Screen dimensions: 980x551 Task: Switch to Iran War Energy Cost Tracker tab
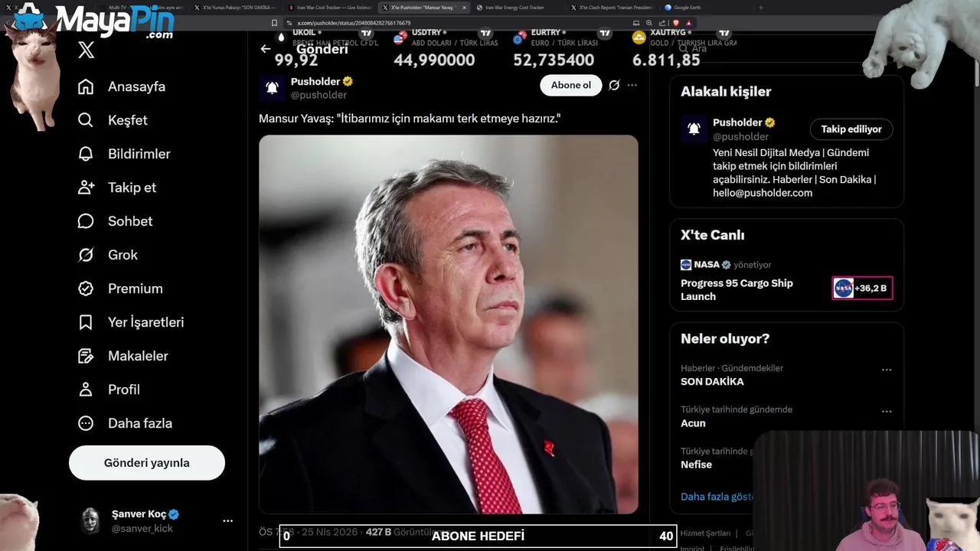[514, 8]
